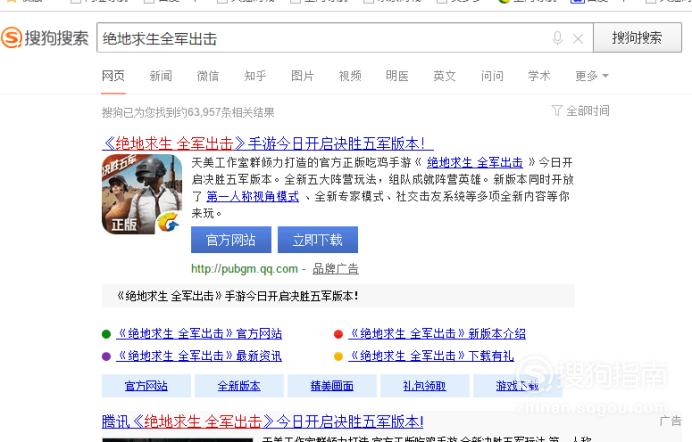
Task: Click the result count text 63,957条相关结果
Action: click(x=229, y=112)
